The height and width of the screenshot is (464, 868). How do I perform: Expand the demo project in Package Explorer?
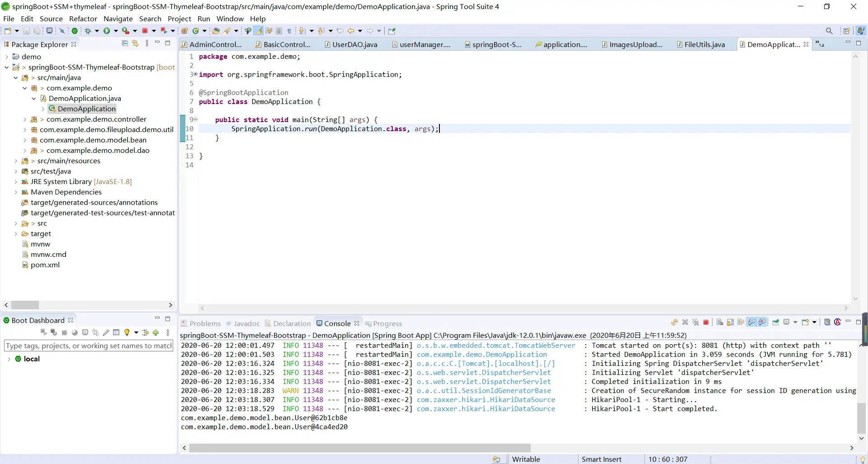click(x=7, y=57)
